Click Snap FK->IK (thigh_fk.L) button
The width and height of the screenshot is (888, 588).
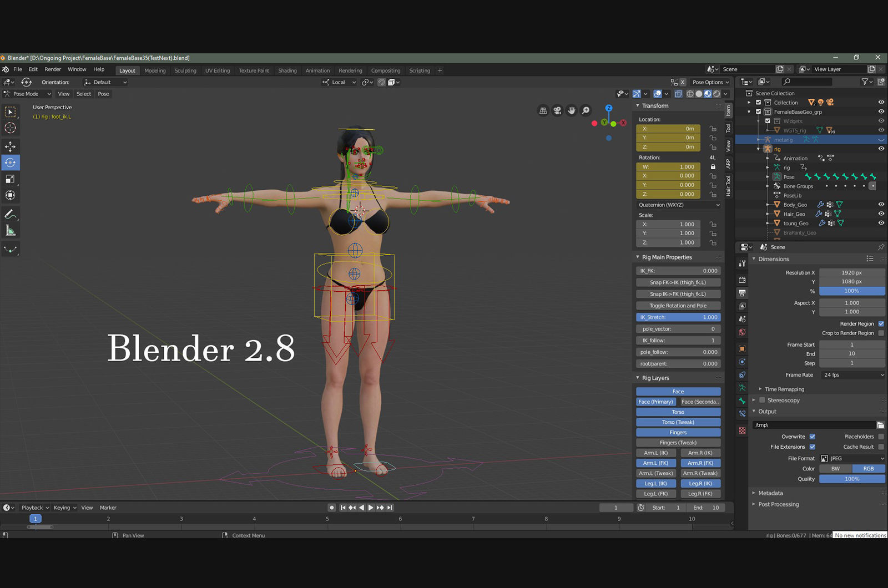pos(678,282)
